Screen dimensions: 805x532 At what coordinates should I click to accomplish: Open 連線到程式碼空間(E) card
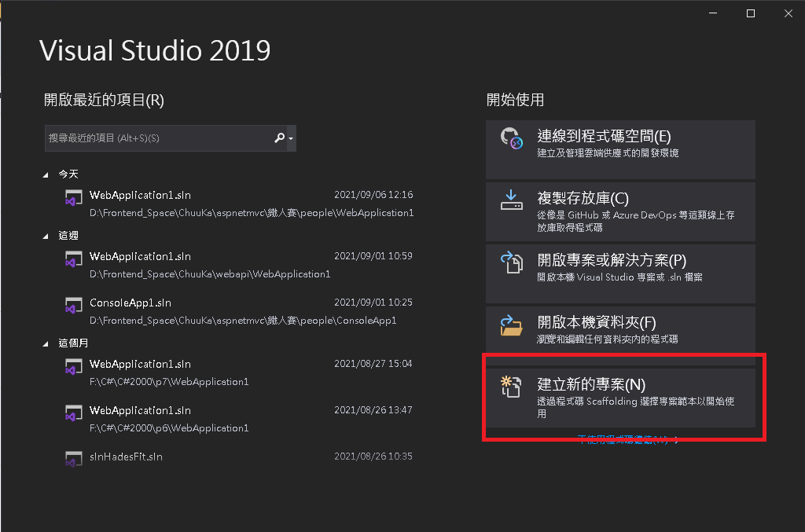(620, 150)
